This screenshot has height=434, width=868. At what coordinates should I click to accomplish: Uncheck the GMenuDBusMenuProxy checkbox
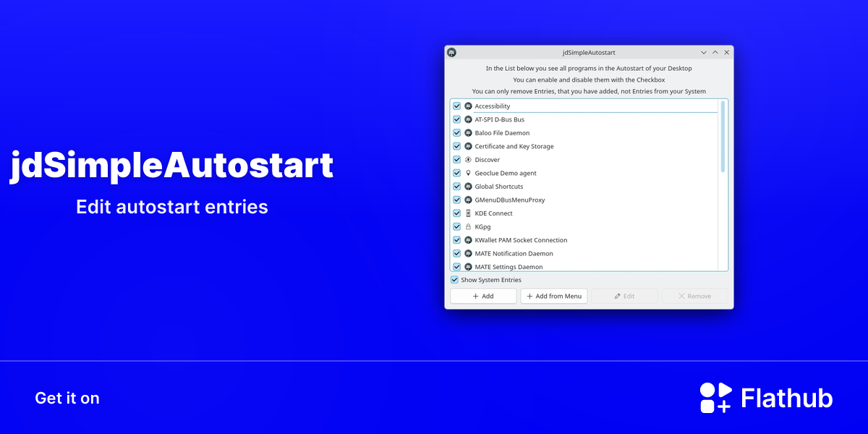point(456,200)
